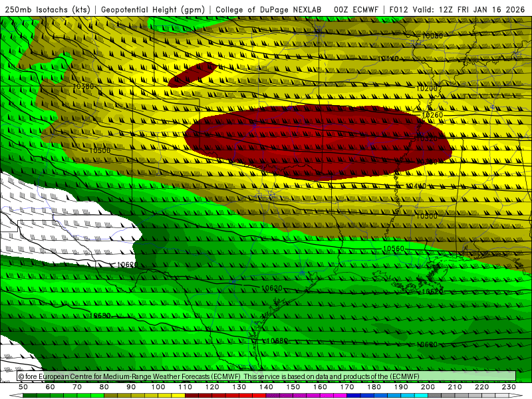The width and height of the screenshot is (532, 399).
Task: Click the 210 knot legend value
Action: coord(455,387)
